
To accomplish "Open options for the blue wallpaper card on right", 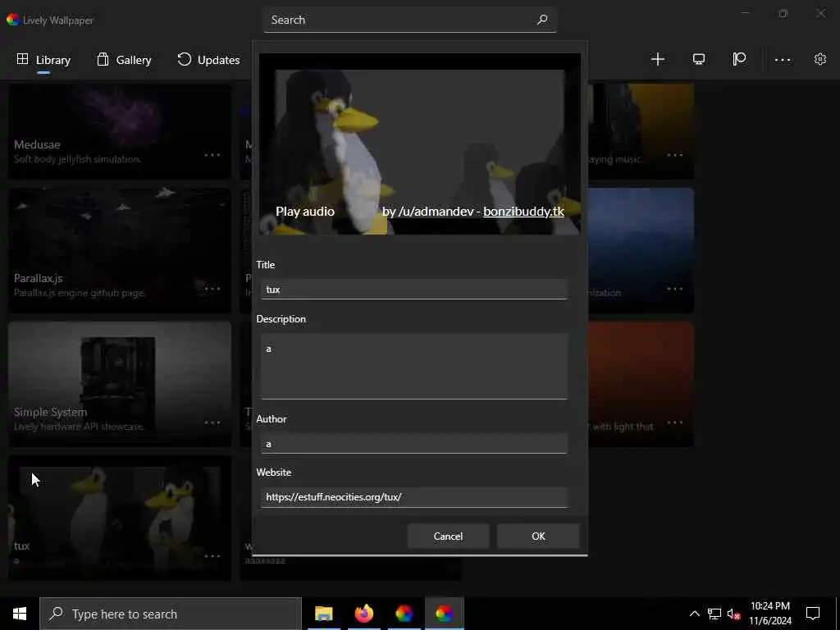I will 675,289.
